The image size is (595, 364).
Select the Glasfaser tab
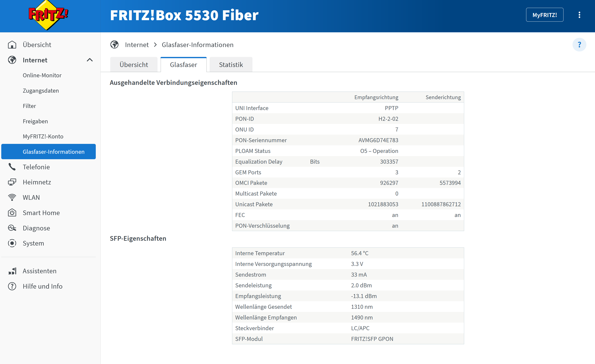point(184,64)
